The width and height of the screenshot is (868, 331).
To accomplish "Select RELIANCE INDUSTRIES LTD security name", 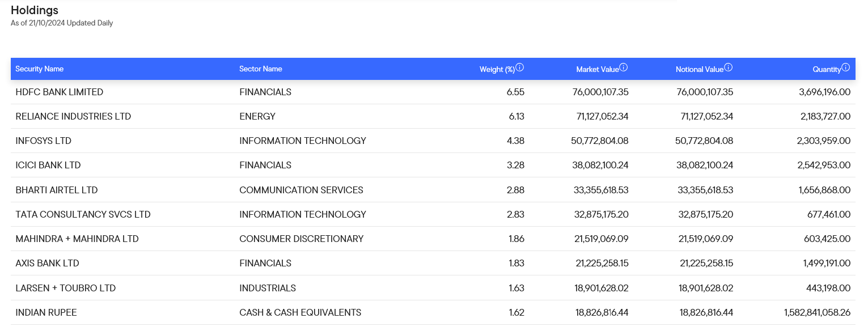I will pyautogui.click(x=73, y=116).
